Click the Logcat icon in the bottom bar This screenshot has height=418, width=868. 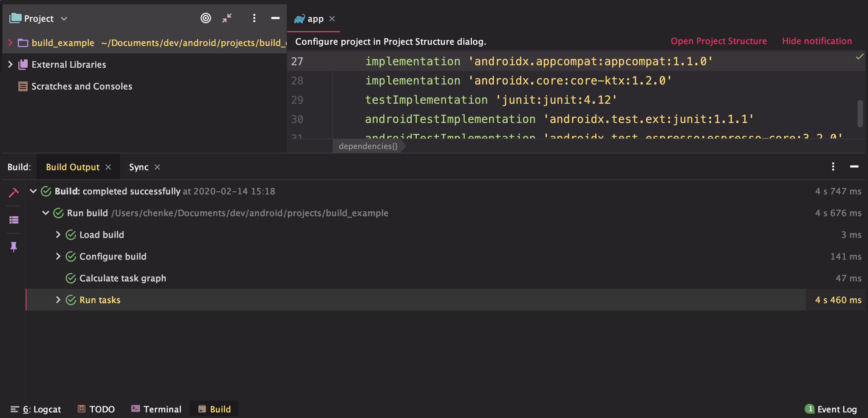(15, 409)
